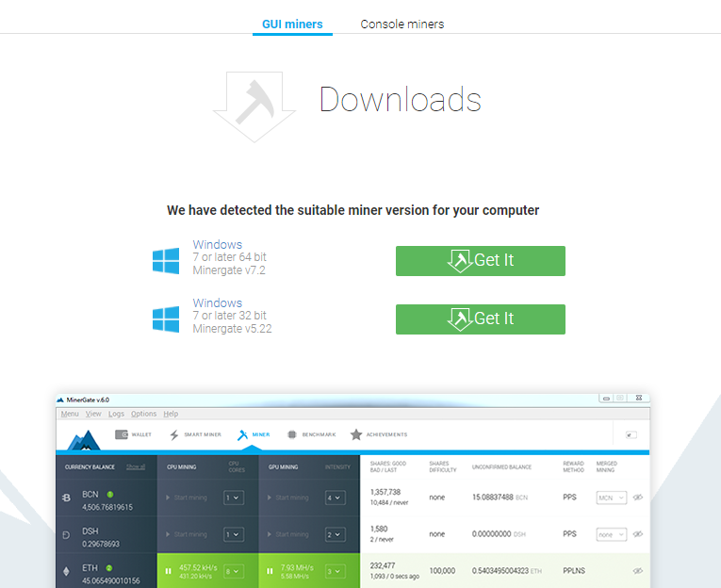
Task: Click the ETH currency icon
Action: point(66,571)
